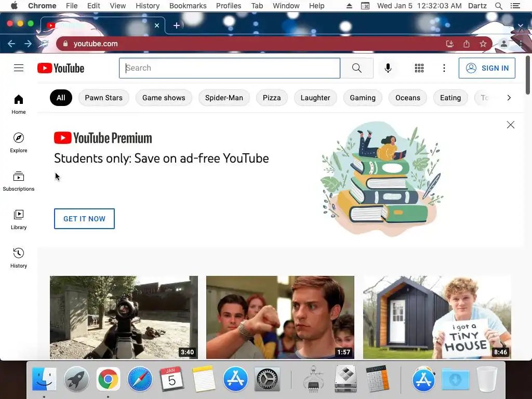Select the Spider-Man chip

pyautogui.click(x=224, y=98)
